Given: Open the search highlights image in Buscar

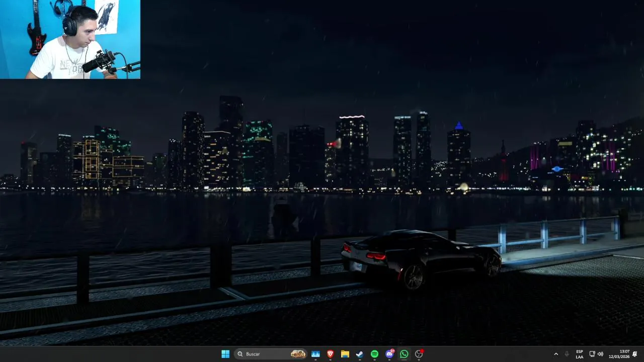Looking at the screenshot, I should tap(298, 354).
